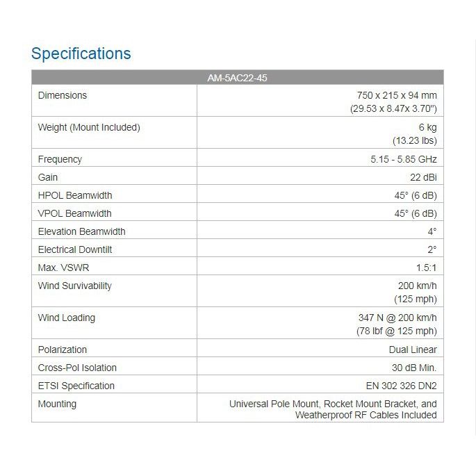Image resolution: width=476 pixels, height=476 pixels.
Task: Click the Dual Linear polarization value
Action: (413, 350)
